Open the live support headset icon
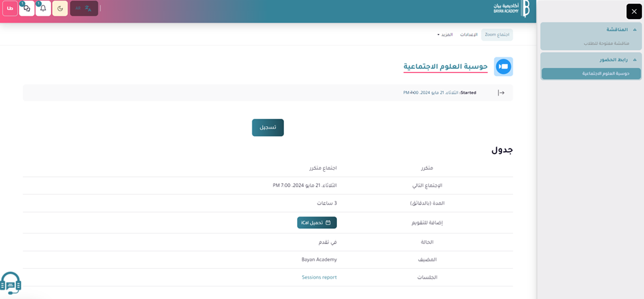This screenshot has width=644, height=299. 11,283
